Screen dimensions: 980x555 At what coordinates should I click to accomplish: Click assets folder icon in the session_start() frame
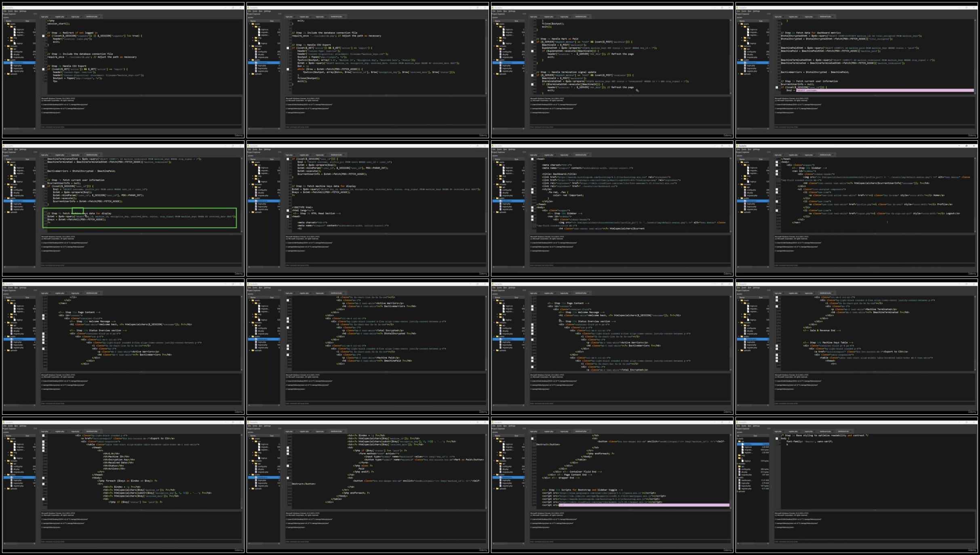tap(8, 24)
